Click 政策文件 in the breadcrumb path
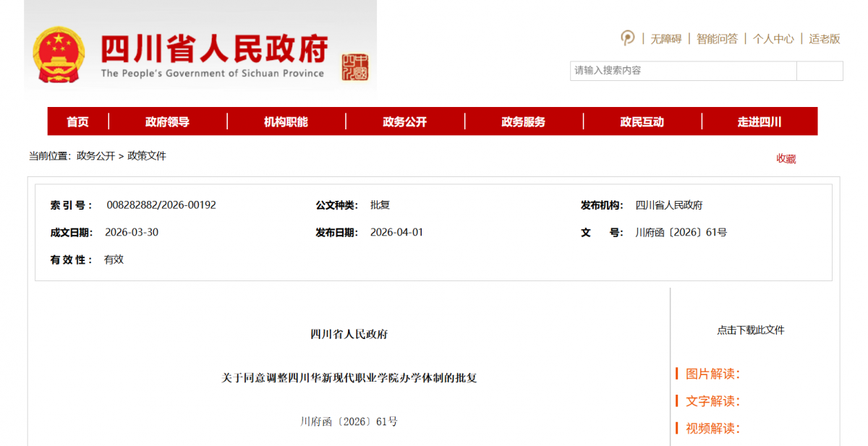The height and width of the screenshot is (446, 868). point(147,155)
